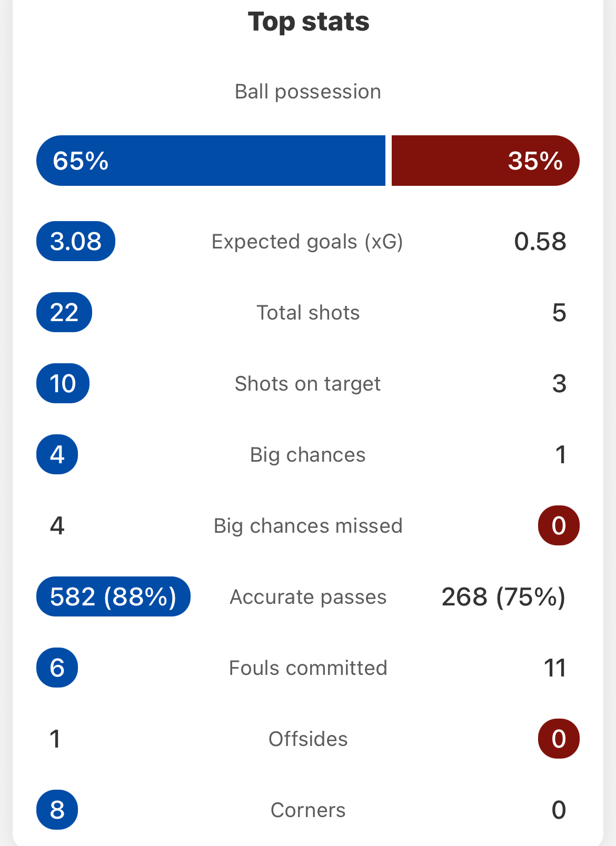
Task: Select the blue 8 corners badge
Action: pyautogui.click(x=57, y=810)
